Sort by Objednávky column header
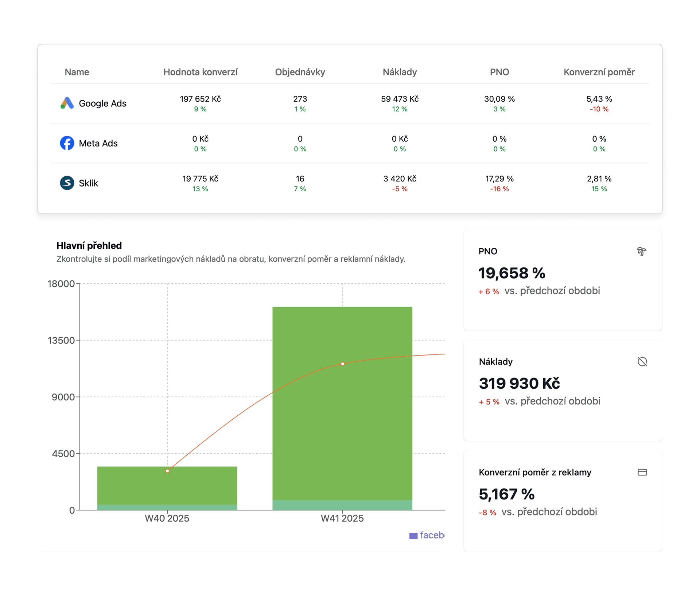 click(x=300, y=72)
